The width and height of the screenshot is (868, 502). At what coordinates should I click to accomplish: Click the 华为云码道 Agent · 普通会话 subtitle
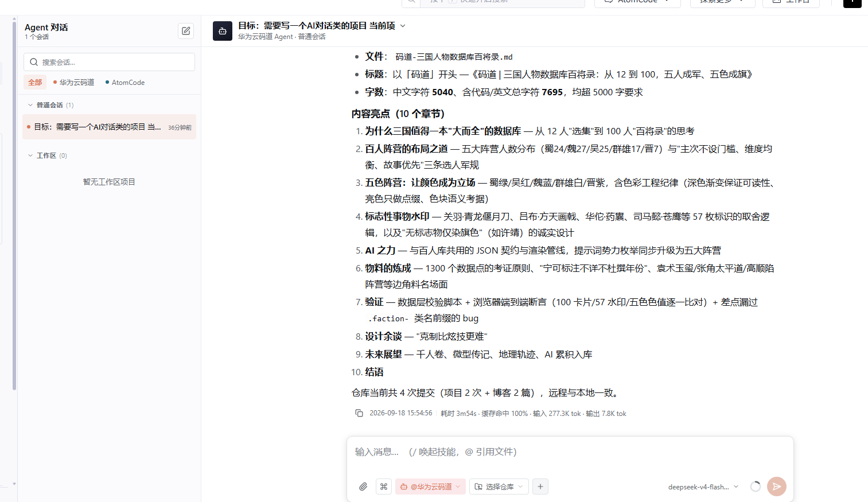coord(282,37)
